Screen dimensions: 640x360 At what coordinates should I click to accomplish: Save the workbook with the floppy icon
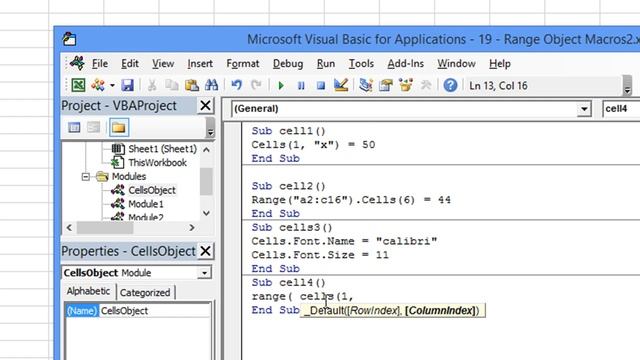tap(127, 85)
